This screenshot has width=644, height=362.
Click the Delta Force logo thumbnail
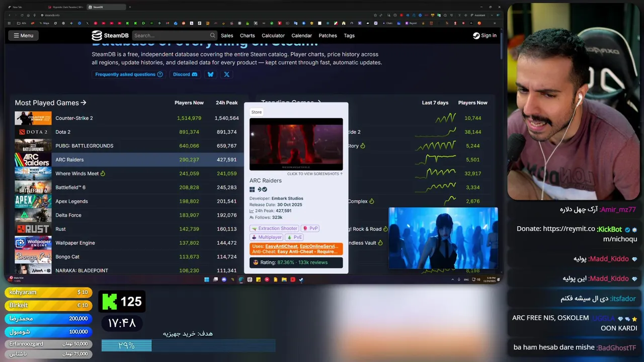coord(33,215)
